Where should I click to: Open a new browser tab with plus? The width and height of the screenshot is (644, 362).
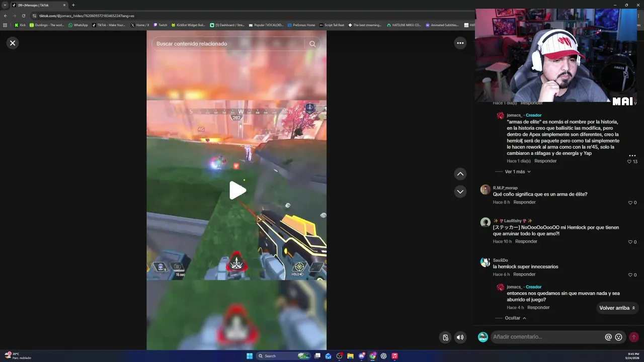(73, 5)
